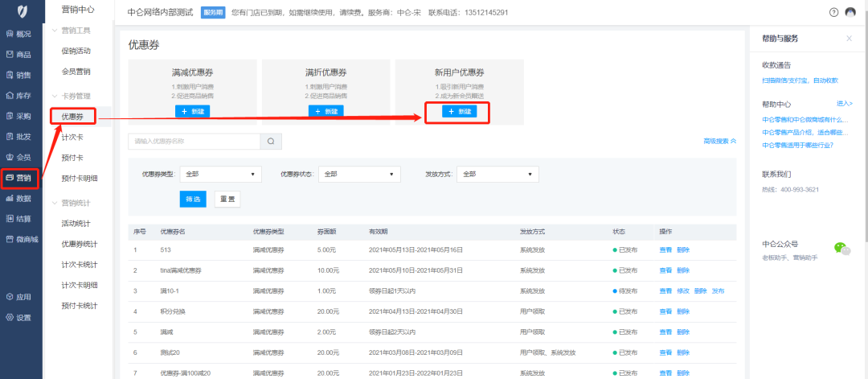868x379 pixels.
Task: Click the 重置 button
Action: point(227,199)
